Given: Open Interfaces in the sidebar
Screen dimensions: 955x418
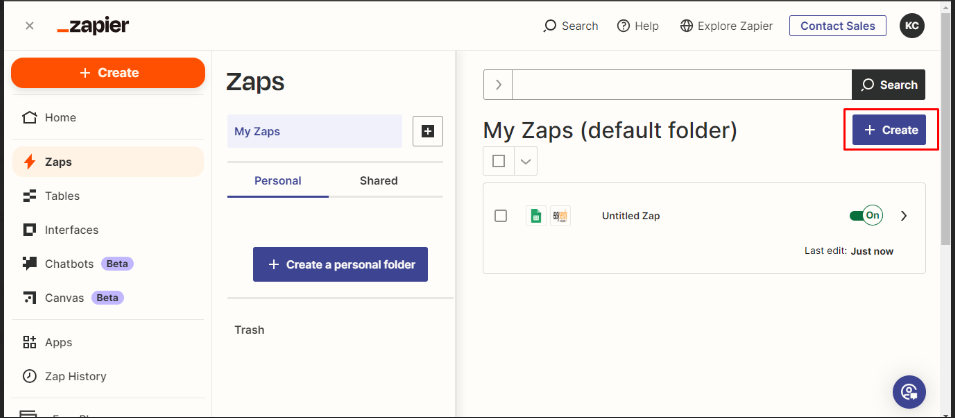Looking at the screenshot, I should tap(71, 230).
